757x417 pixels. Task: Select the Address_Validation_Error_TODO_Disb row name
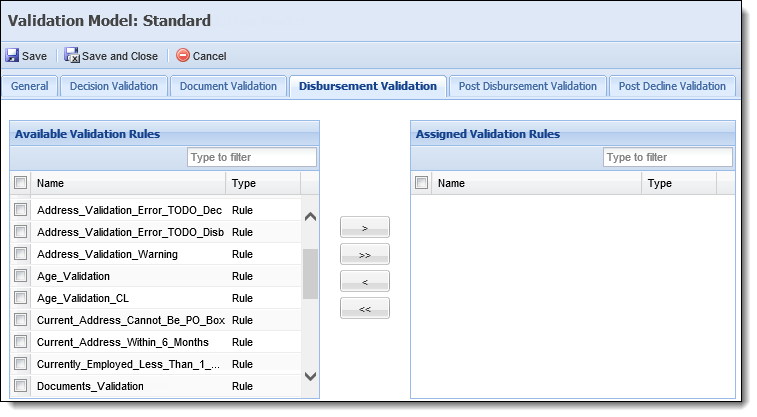coord(130,232)
